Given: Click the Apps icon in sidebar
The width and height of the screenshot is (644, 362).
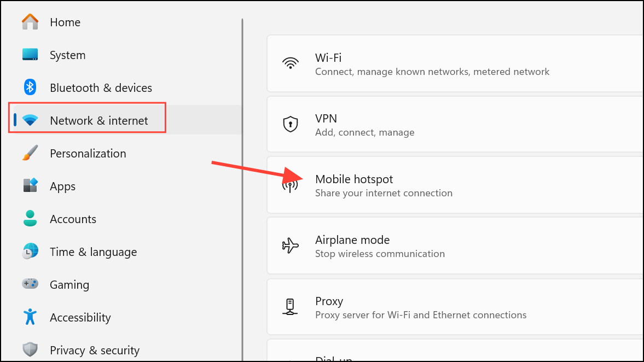Looking at the screenshot, I should pos(30,185).
